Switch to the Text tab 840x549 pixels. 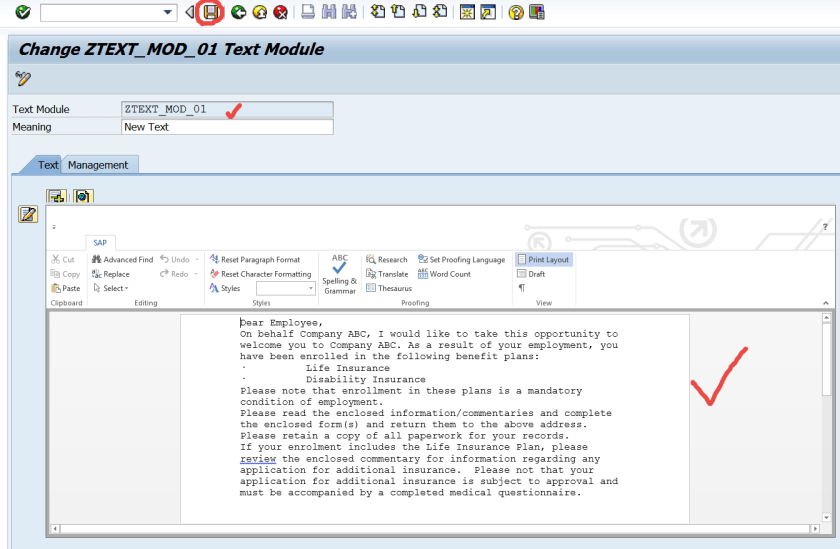[48, 165]
